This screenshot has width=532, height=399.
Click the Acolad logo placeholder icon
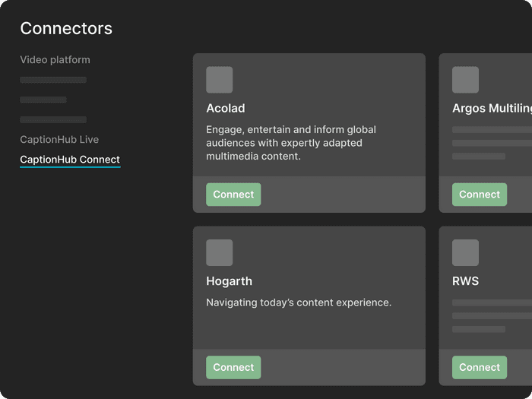[x=219, y=80]
